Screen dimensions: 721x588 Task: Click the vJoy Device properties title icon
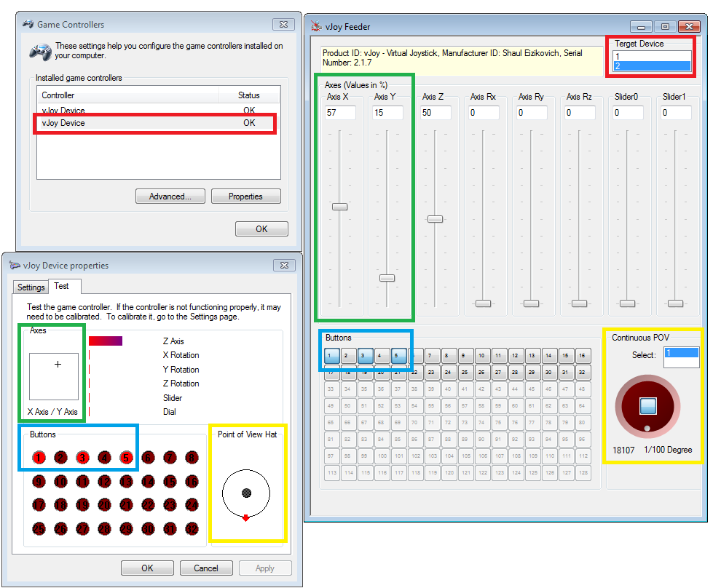click(15, 265)
